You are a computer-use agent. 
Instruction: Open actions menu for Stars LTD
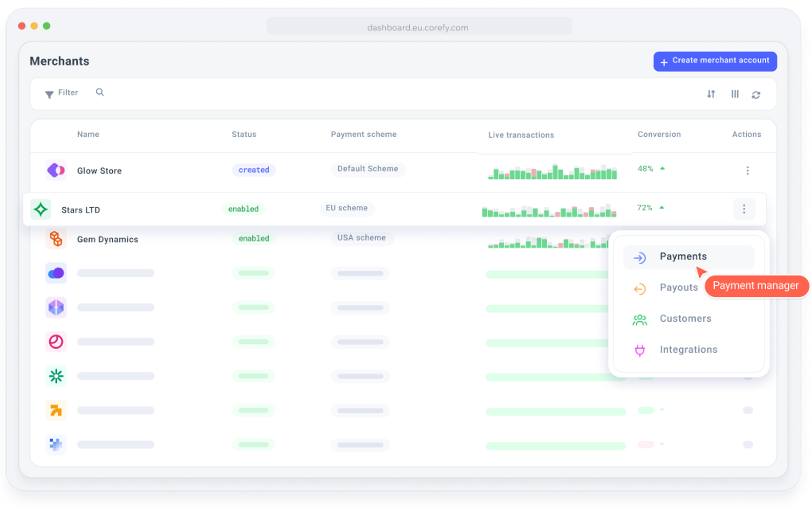(744, 209)
